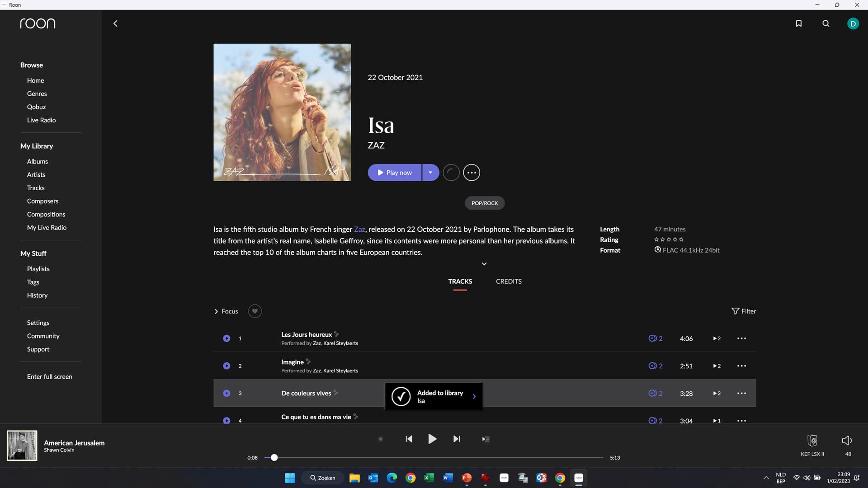This screenshot has width=868, height=488.
Task: Open more options for Les Jours heureux
Action: coord(741,338)
